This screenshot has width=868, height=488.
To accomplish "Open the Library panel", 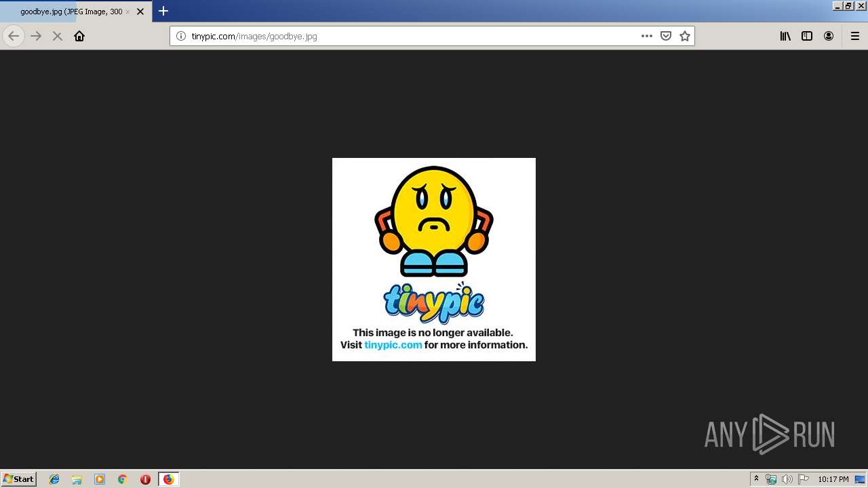I will (x=785, y=36).
